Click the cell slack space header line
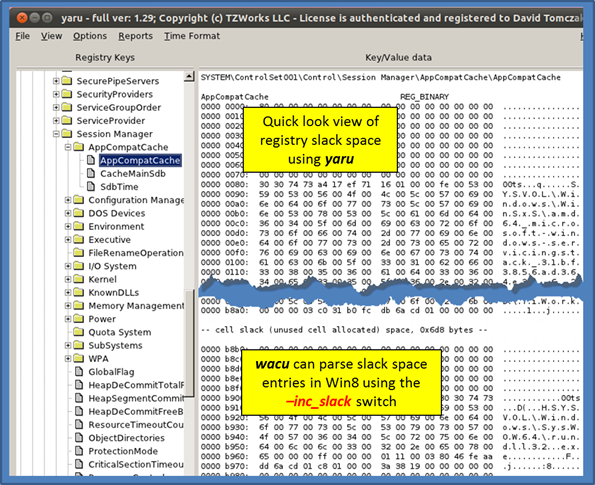The image size is (595, 485). coord(344,330)
